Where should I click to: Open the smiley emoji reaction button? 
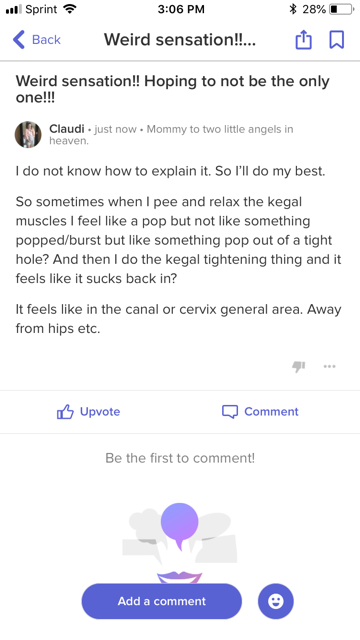point(276,601)
